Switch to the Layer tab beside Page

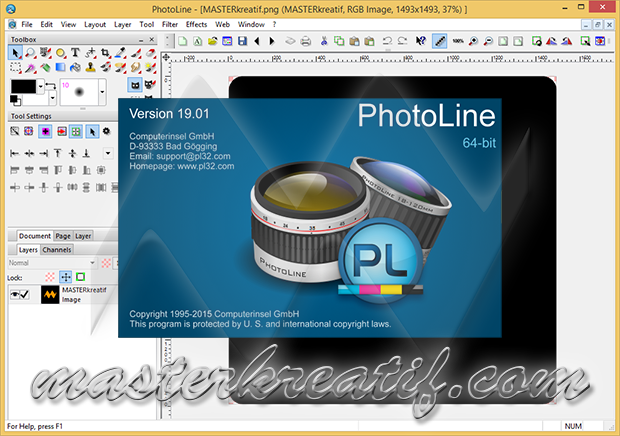click(83, 236)
